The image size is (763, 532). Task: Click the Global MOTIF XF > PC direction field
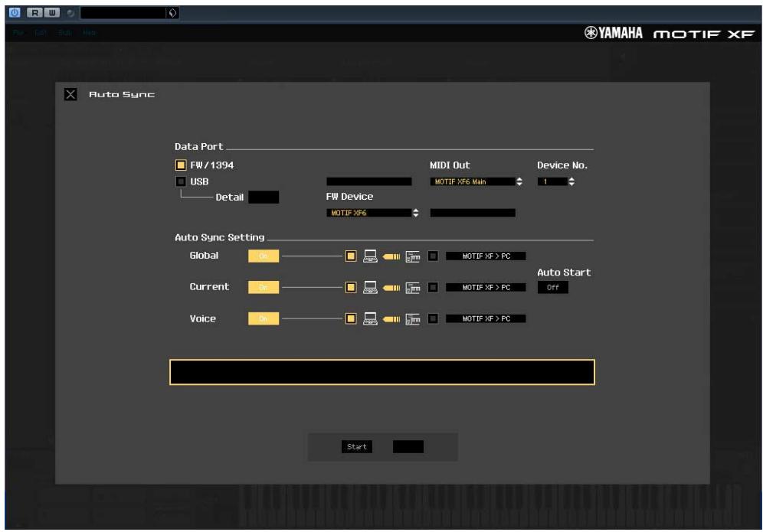pyautogui.click(x=486, y=256)
